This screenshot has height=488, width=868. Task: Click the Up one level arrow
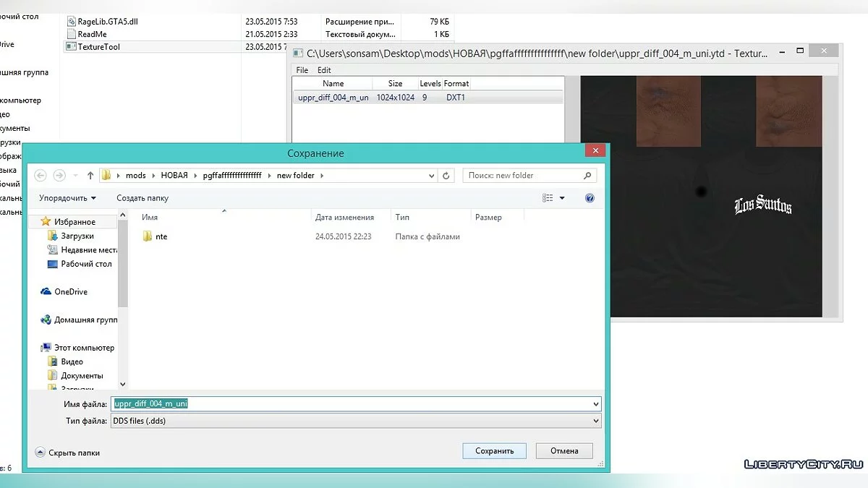coord(90,176)
